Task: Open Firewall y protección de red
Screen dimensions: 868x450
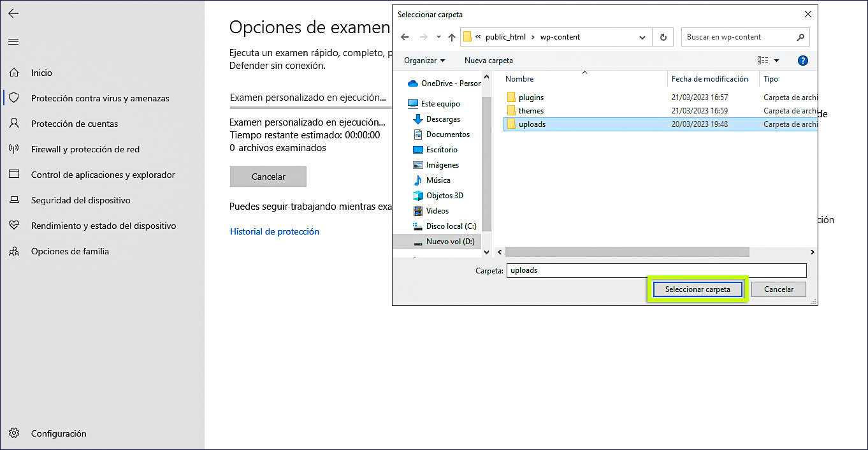Action: pyautogui.click(x=85, y=149)
